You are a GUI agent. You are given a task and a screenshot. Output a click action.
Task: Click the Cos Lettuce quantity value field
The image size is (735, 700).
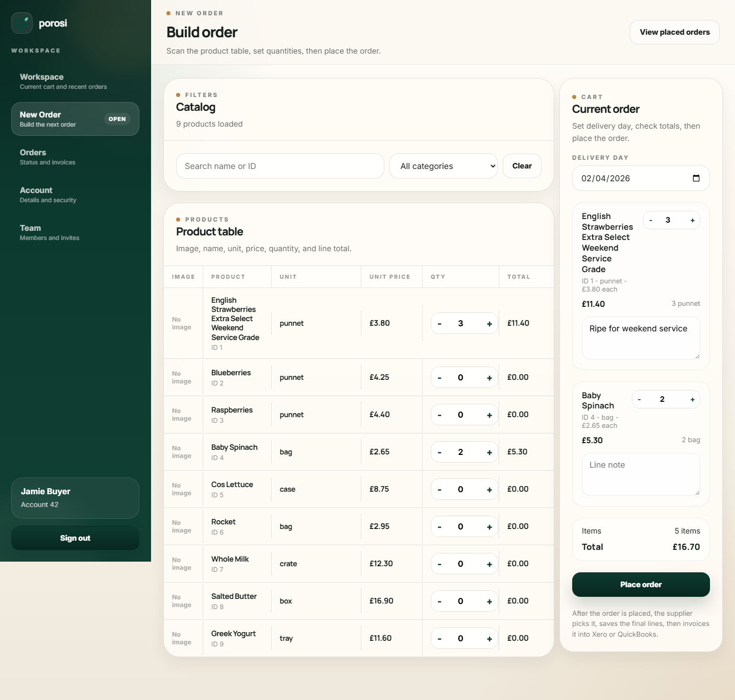point(460,490)
